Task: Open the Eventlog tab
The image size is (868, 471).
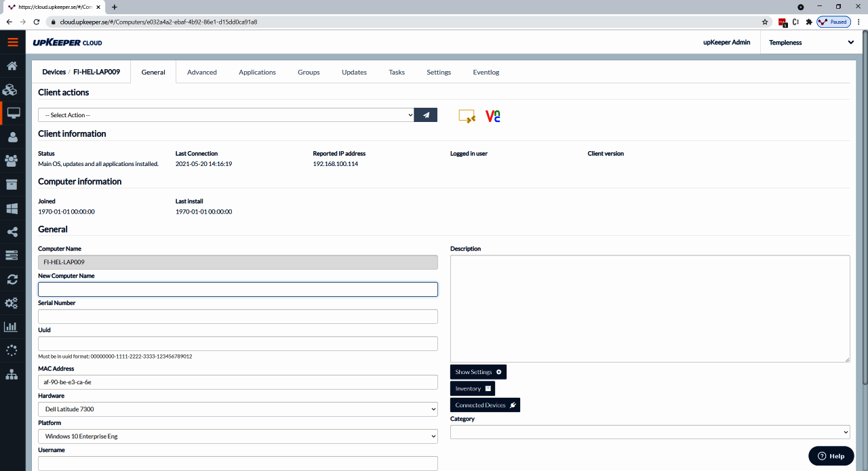Action: 486,71
